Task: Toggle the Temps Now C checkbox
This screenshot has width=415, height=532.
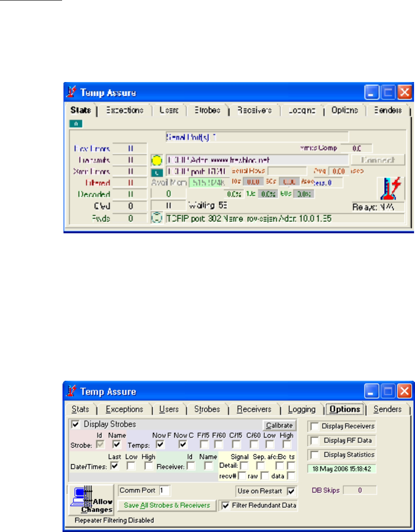Action: click(183, 444)
